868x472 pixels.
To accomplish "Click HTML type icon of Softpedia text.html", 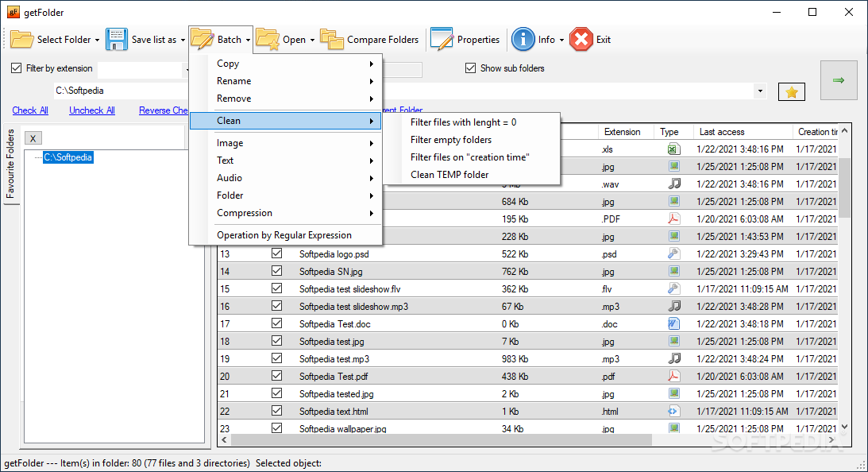I will tap(673, 411).
